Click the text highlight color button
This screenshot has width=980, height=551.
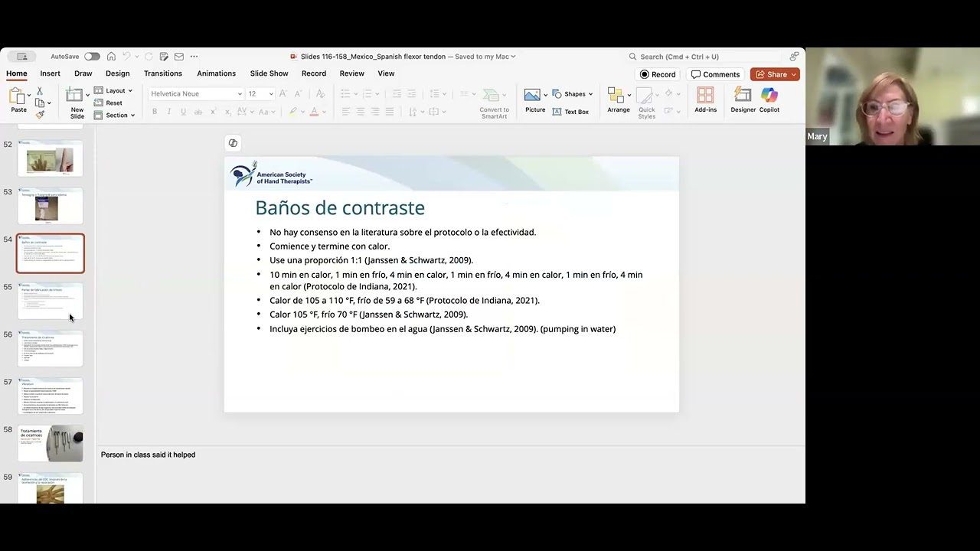click(x=292, y=112)
